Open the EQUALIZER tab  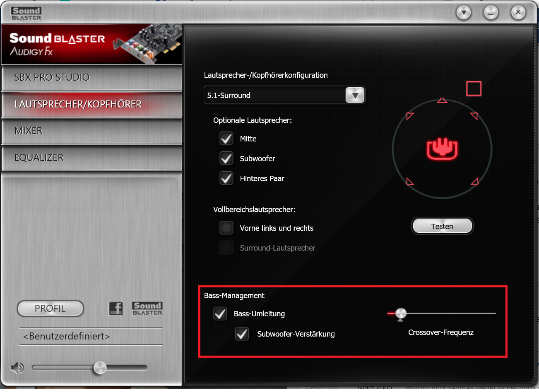[x=91, y=158]
